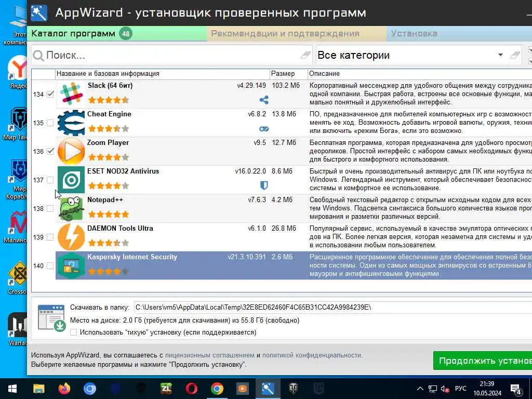Check the DAEMON Tools Ultra checkbox
This screenshot has width=532, height=399.
pyautogui.click(x=50, y=237)
